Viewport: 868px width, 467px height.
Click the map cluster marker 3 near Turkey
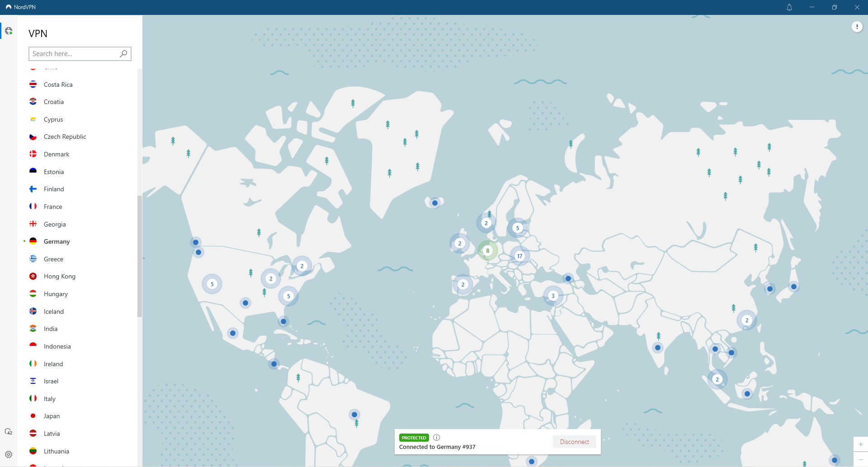click(553, 296)
